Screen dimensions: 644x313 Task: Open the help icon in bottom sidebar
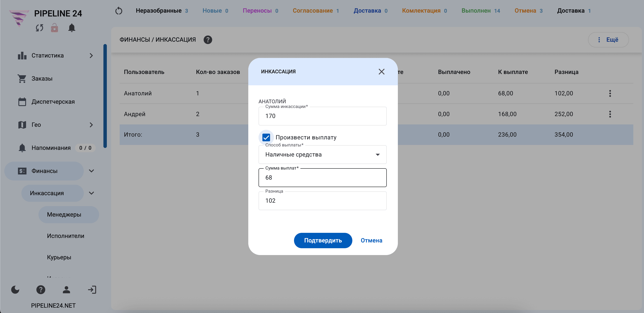point(41,290)
